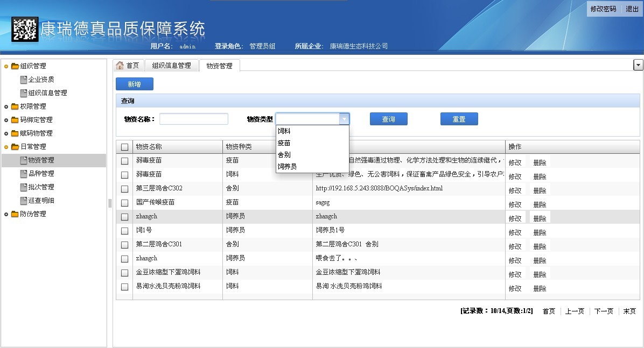Expand the 赋码物管理 tree node
Image resolution: width=644 pixels, height=348 pixels.
pyautogui.click(x=6, y=134)
